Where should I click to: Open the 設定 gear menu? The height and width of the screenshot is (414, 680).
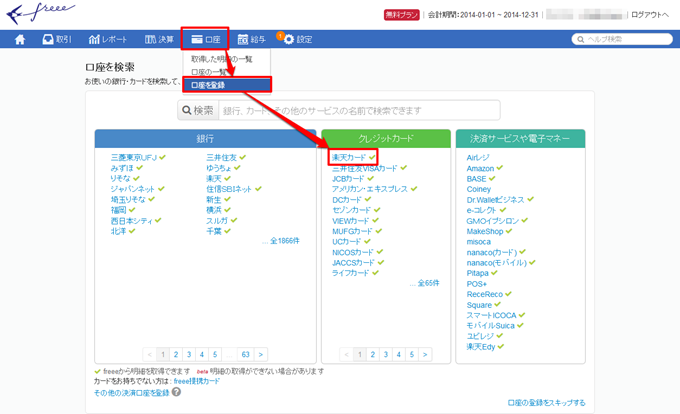click(x=298, y=39)
